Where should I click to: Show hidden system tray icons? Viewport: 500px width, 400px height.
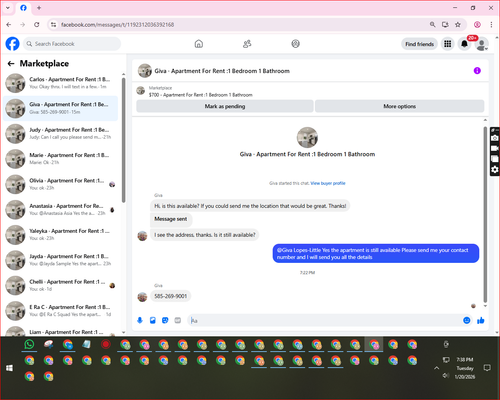tap(436, 368)
